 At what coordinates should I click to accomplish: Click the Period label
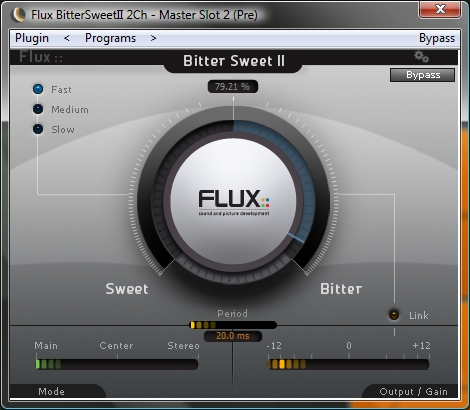coord(232,313)
